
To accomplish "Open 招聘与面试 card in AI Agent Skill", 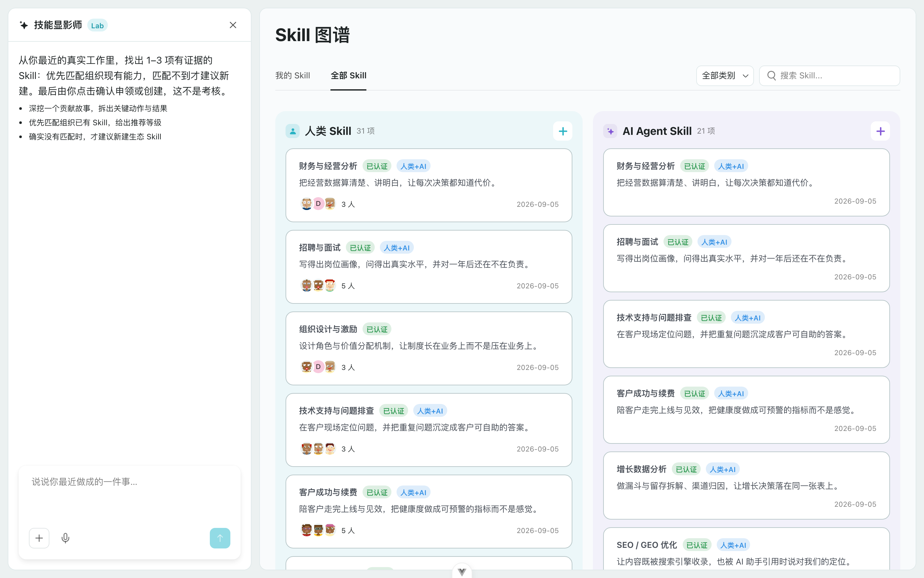I will point(747,258).
